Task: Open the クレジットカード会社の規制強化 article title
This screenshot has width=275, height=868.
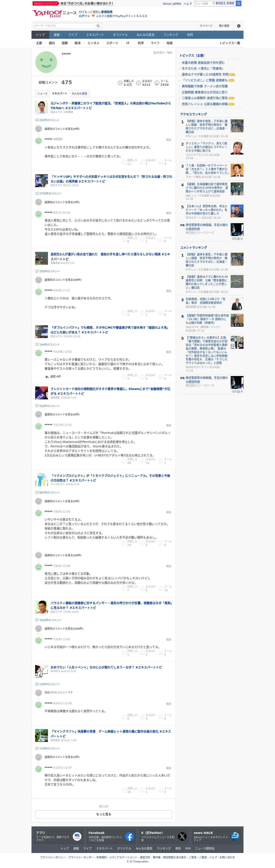Action: (x=111, y=391)
